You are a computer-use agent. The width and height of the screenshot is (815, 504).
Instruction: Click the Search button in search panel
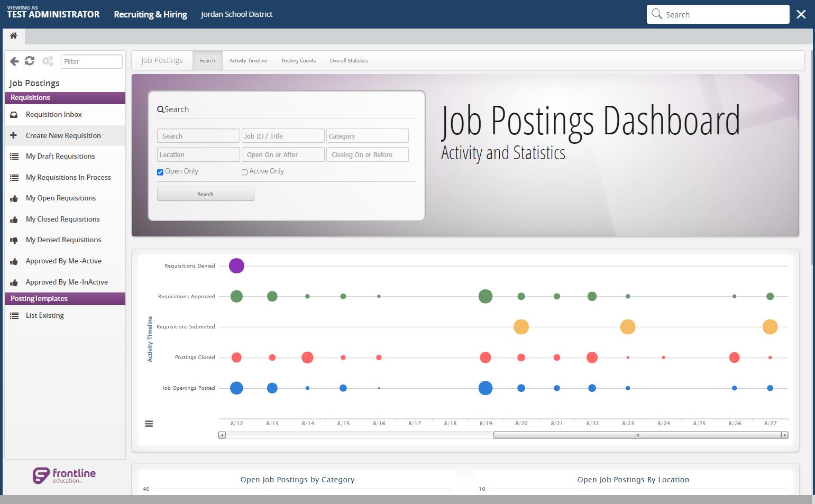206,194
